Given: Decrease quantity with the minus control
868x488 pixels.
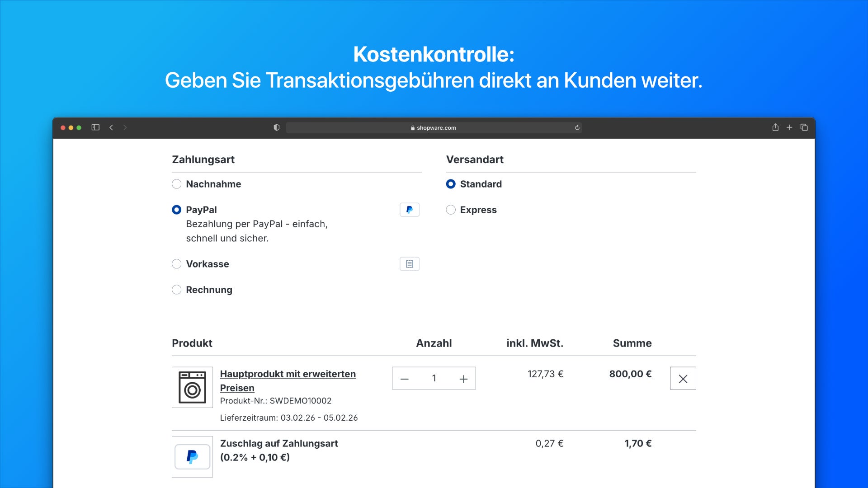Looking at the screenshot, I should 404,378.
